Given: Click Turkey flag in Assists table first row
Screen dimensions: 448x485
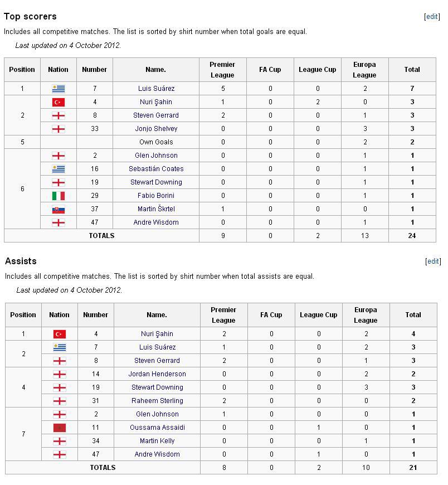Looking at the screenshot, I should click(60, 334).
